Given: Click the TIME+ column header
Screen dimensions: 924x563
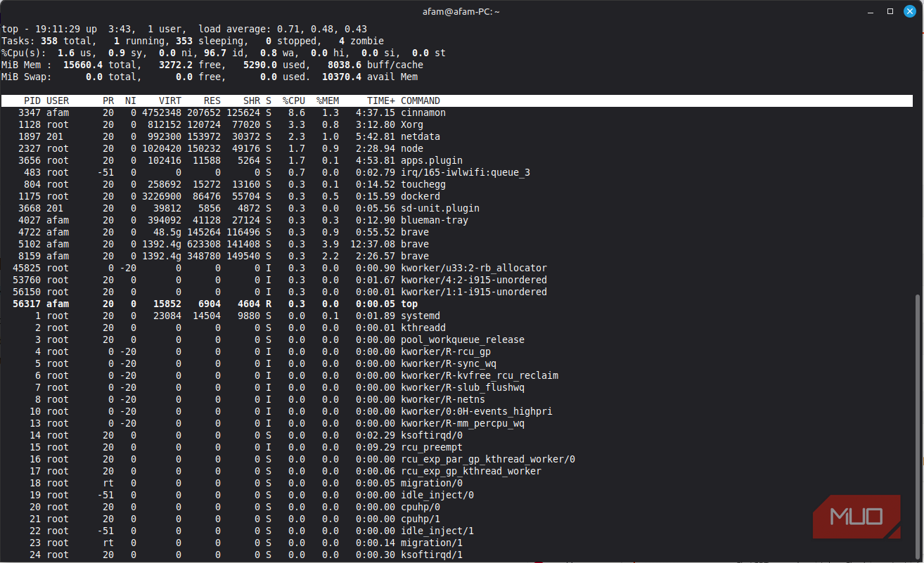Looking at the screenshot, I should (381, 101).
